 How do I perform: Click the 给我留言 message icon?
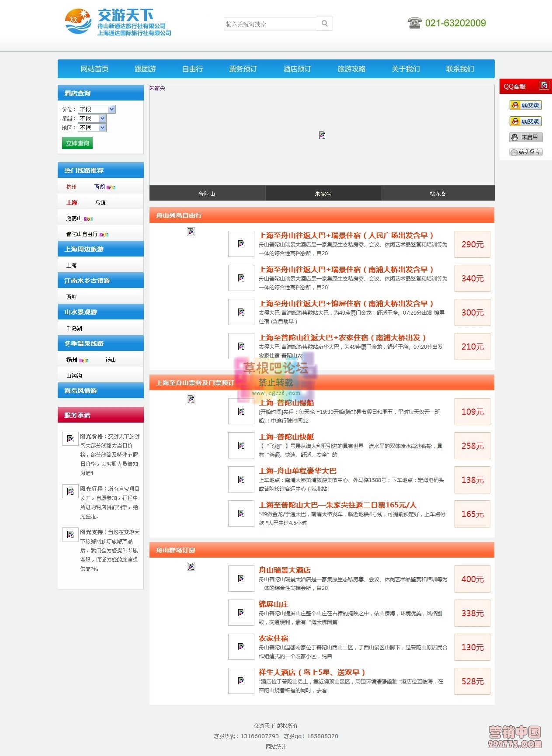525,152
